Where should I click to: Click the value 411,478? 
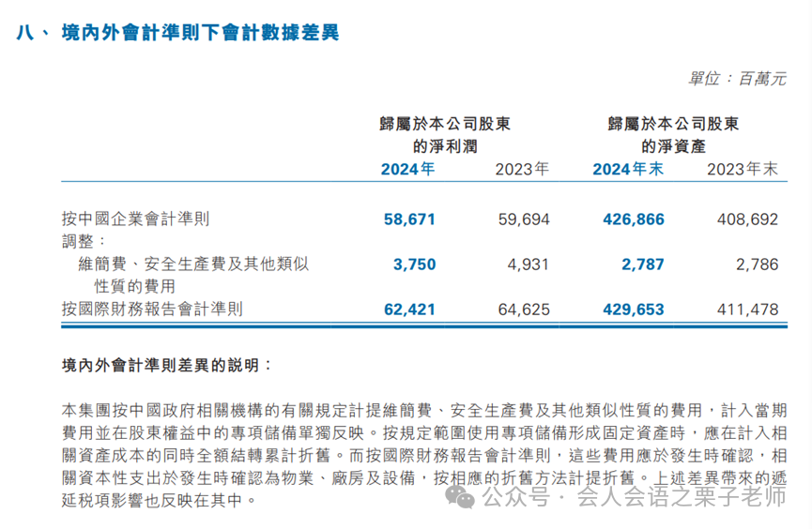tap(747, 310)
